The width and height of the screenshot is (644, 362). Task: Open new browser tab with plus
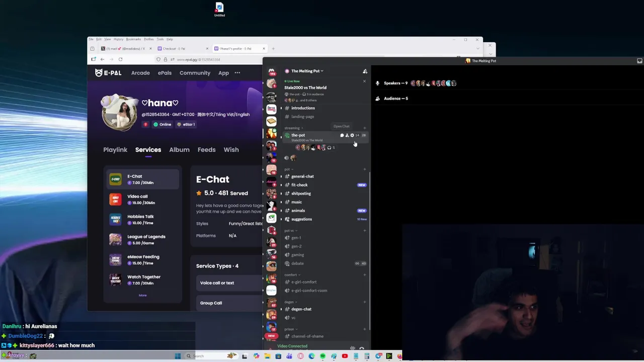273,49
